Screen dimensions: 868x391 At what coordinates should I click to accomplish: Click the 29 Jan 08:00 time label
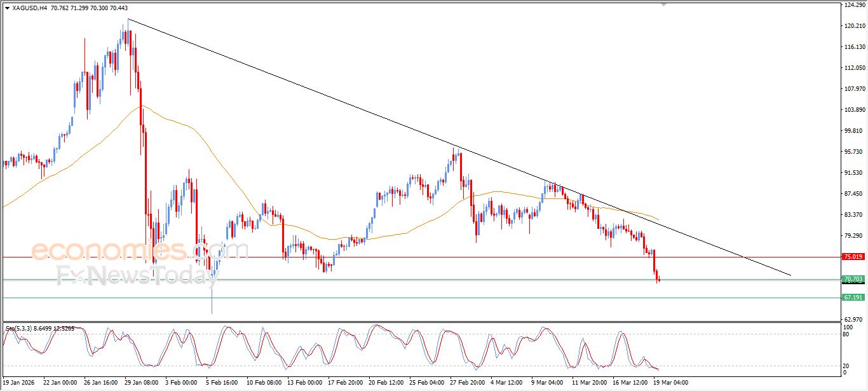pos(142,383)
